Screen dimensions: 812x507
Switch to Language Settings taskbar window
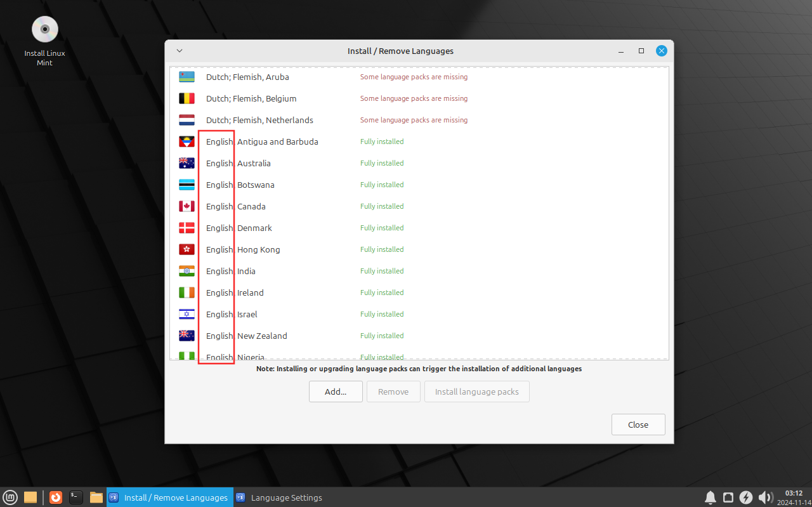279,497
